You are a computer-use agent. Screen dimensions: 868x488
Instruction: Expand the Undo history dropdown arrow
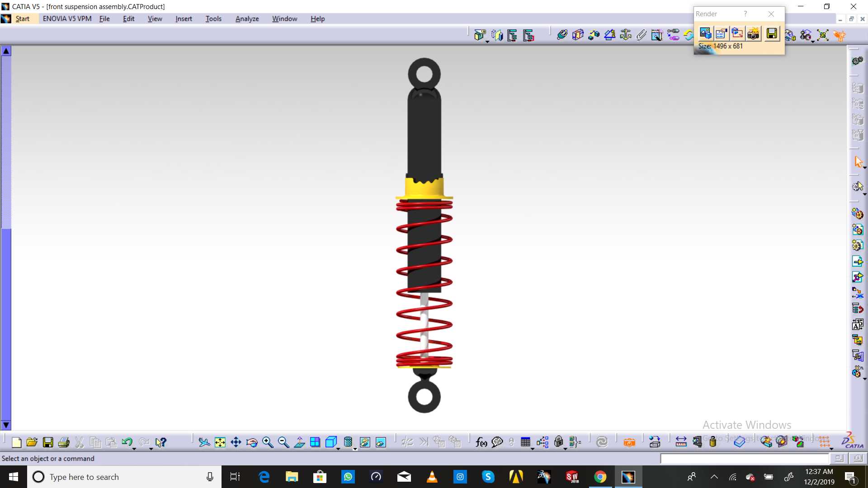134,449
